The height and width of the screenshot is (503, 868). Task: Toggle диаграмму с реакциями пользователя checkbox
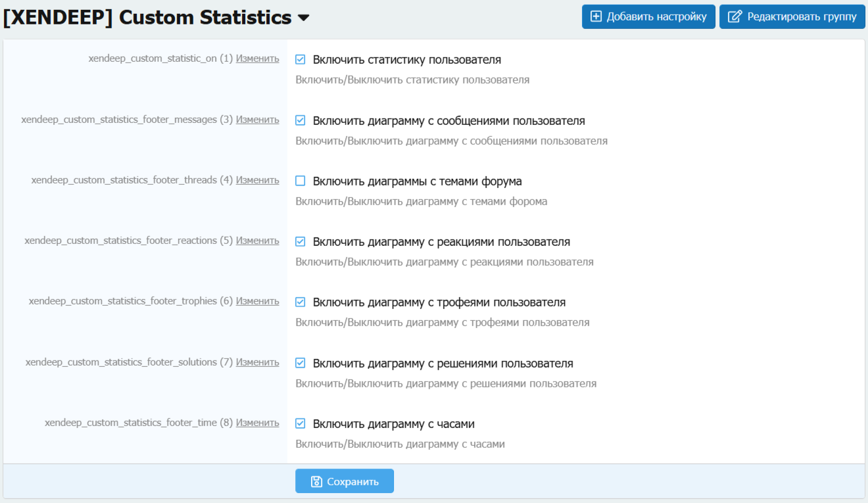[x=301, y=242]
